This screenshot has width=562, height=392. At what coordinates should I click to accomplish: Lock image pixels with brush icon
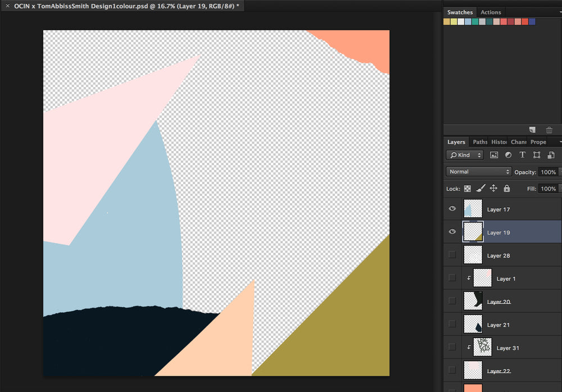coord(481,188)
